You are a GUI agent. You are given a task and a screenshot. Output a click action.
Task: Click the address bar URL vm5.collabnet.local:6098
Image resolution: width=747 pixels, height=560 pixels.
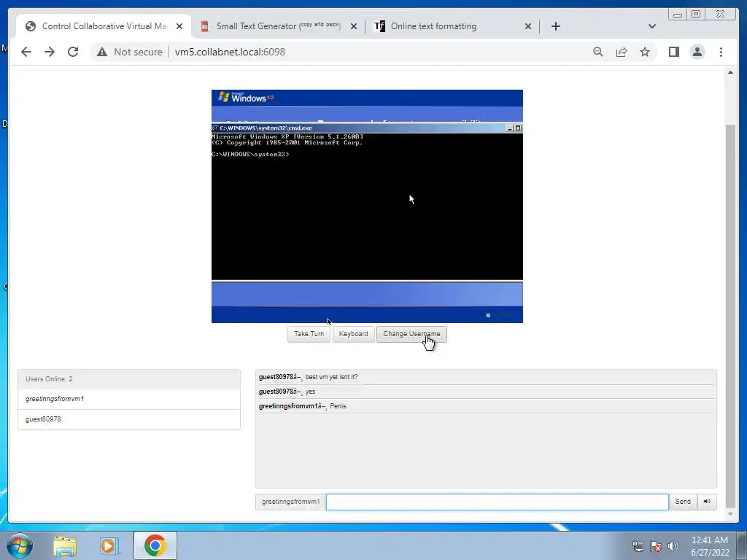[230, 52]
